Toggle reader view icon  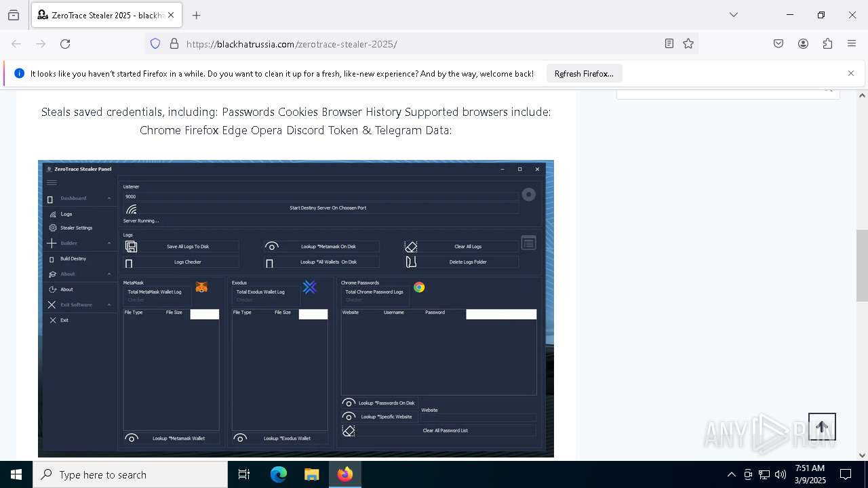coord(669,44)
